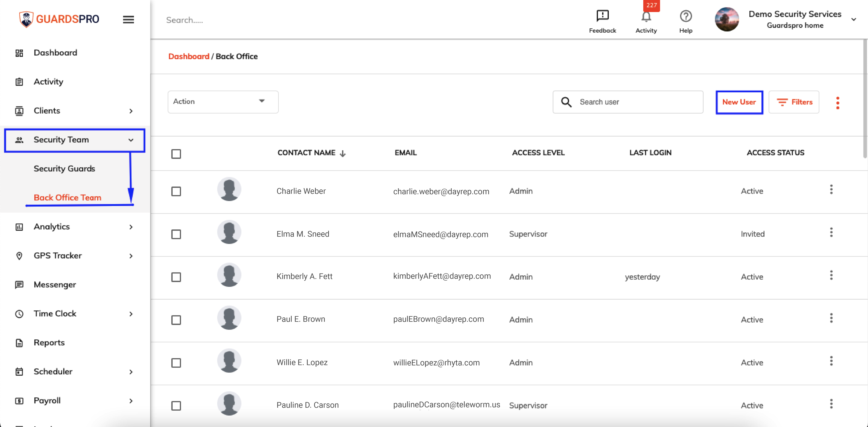
Task: Open Charlie Weber row options menu
Action: 831,190
